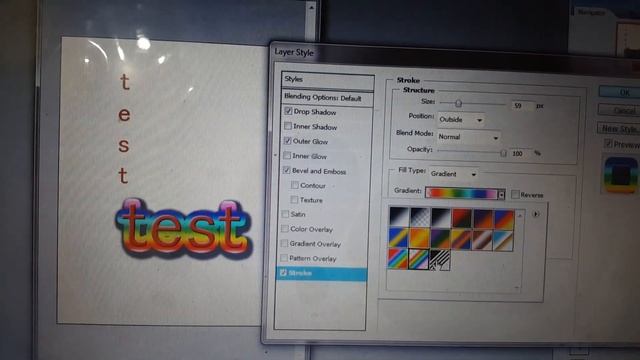Open the gradient picker flyout menu arrow
This screenshot has width=640, height=360.
536,214
